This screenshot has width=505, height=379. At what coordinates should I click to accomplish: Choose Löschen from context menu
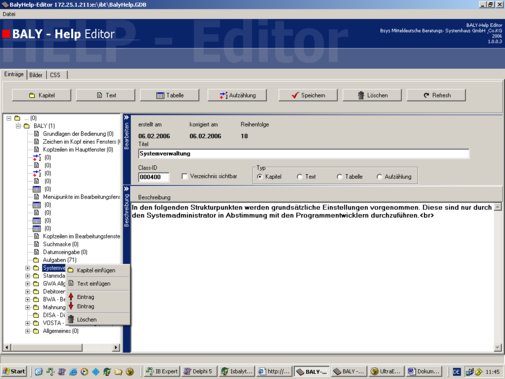click(x=87, y=319)
